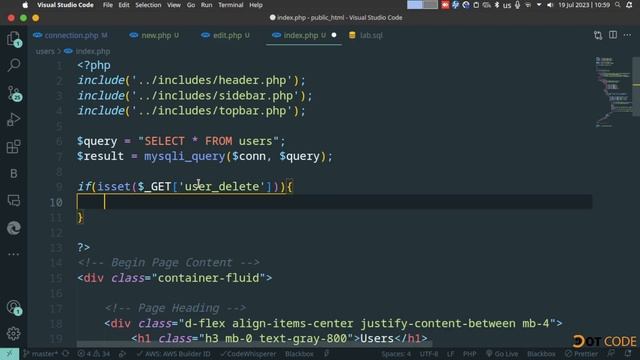Open the Edit menu
The image size is (640, 360).
[124, 5]
